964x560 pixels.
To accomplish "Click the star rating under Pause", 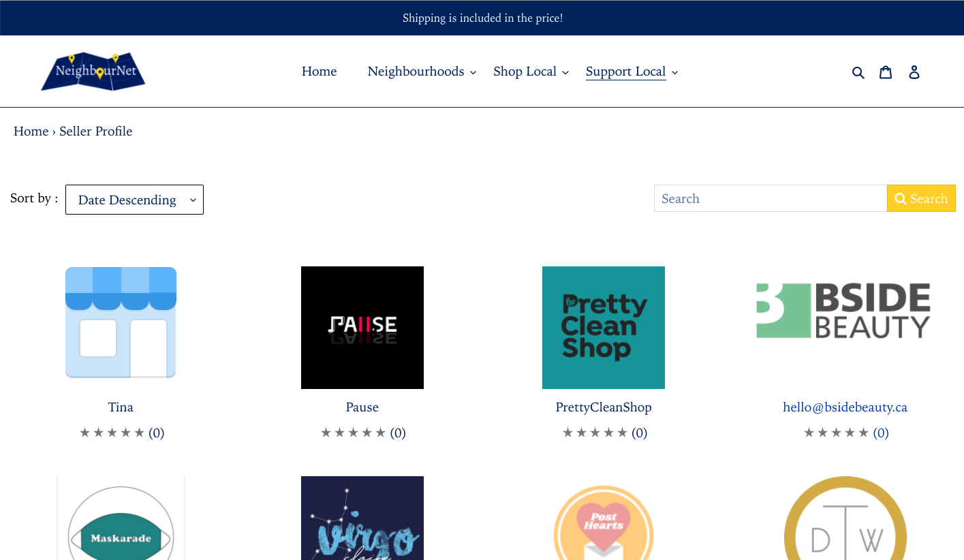I will [363, 433].
